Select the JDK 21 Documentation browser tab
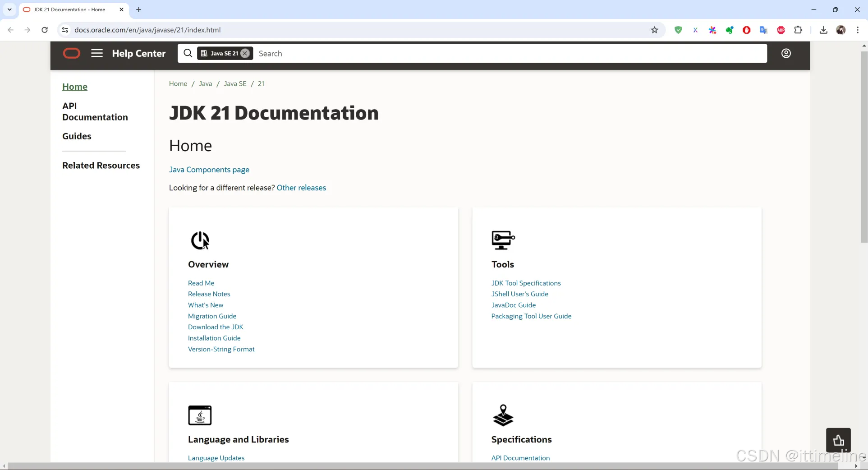 [x=74, y=9]
